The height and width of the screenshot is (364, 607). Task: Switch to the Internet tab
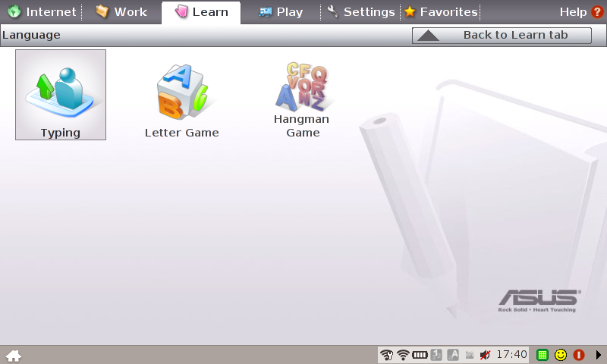pos(42,12)
